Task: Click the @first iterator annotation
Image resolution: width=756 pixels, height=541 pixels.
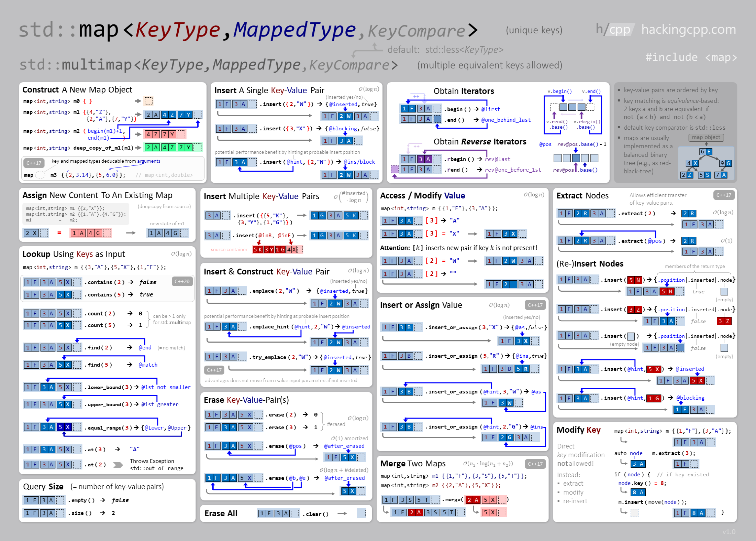Action: pyautogui.click(x=491, y=109)
